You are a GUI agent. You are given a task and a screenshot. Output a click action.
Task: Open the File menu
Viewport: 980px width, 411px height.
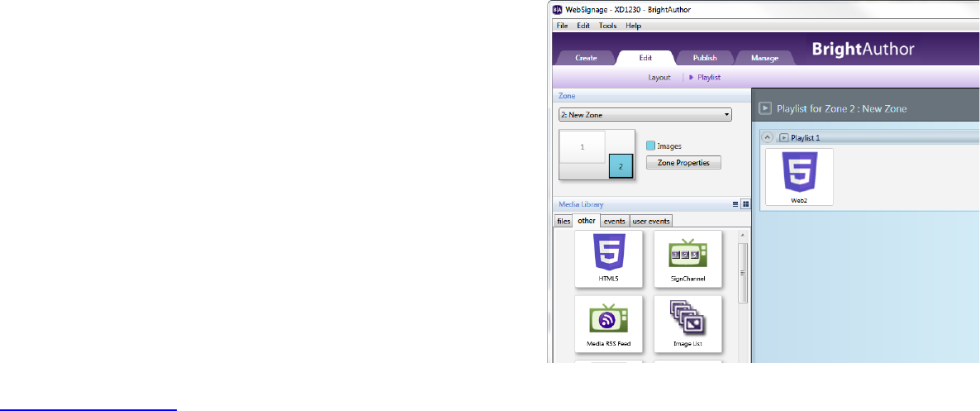coord(562,26)
